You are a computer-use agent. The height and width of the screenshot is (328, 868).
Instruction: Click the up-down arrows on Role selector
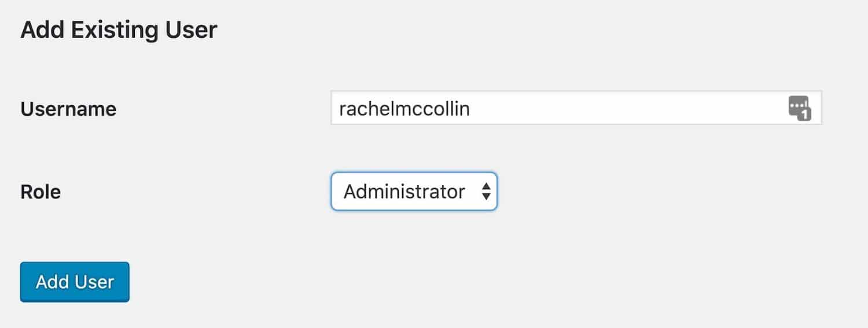pyautogui.click(x=486, y=191)
